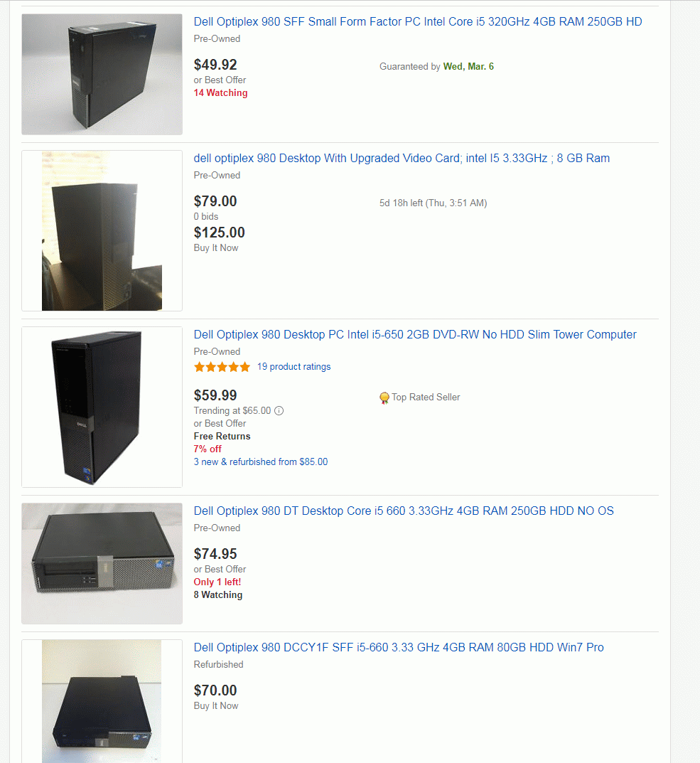700x763 pixels.
Task: Click the $125.00 Buy It Now price
Action: point(220,233)
